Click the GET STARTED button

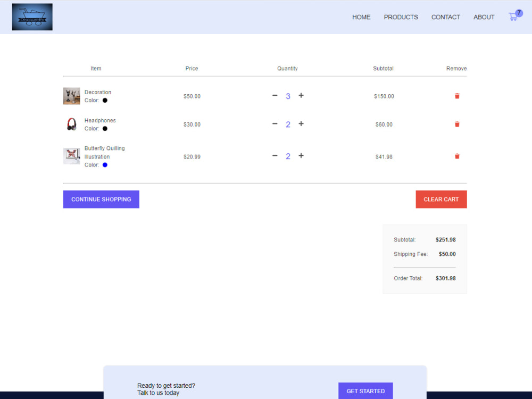click(365, 391)
